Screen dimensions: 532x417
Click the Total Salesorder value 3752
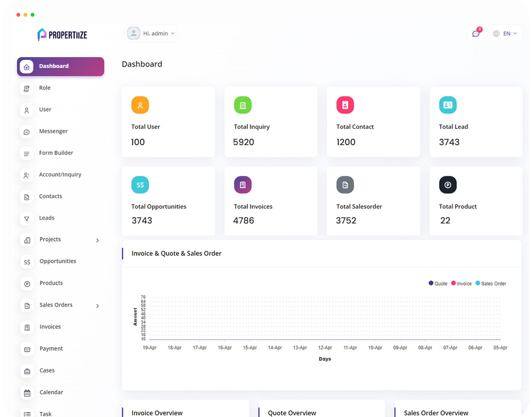click(x=346, y=221)
